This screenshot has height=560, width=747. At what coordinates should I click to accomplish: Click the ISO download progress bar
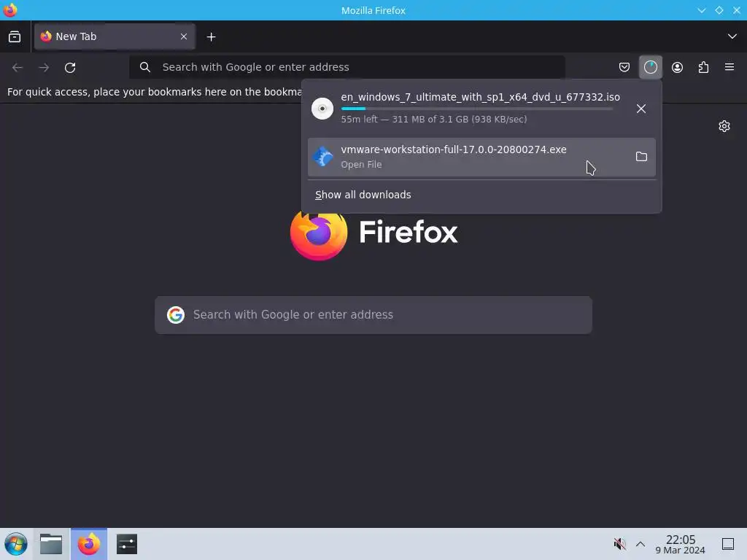tap(477, 109)
